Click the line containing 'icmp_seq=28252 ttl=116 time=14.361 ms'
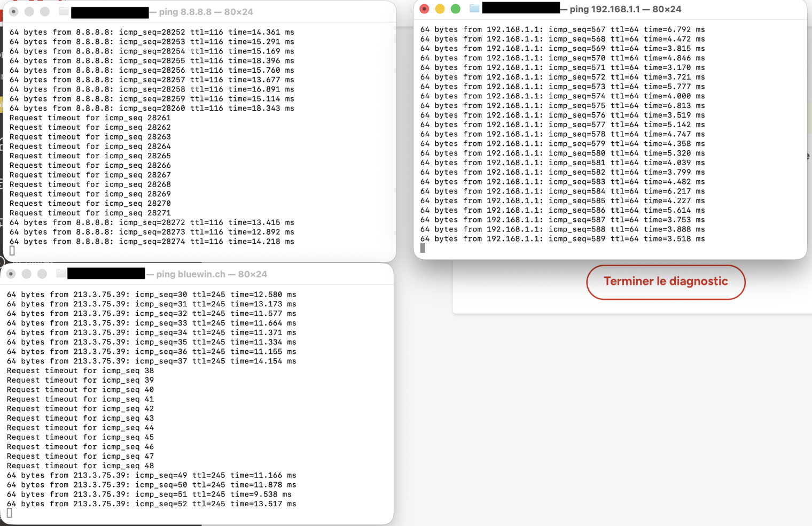This screenshot has height=526, width=812. 152,32
